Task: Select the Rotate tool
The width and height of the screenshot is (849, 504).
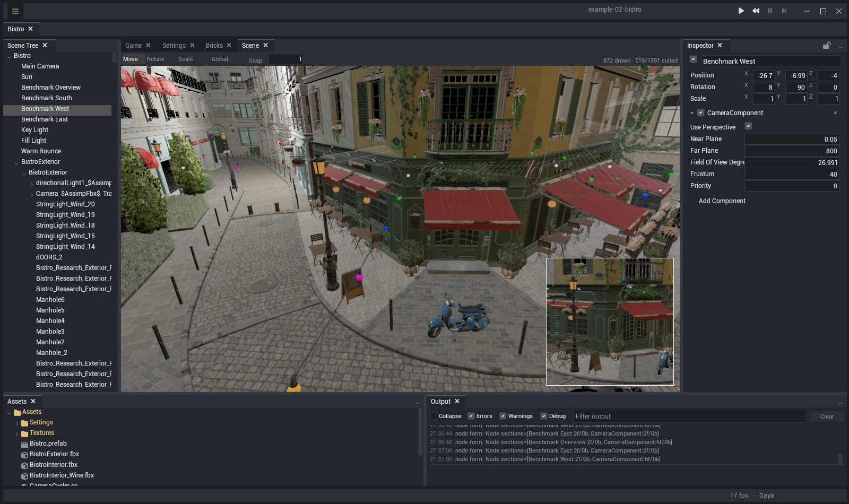Action: pyautogui.click(x=155, y=59)
